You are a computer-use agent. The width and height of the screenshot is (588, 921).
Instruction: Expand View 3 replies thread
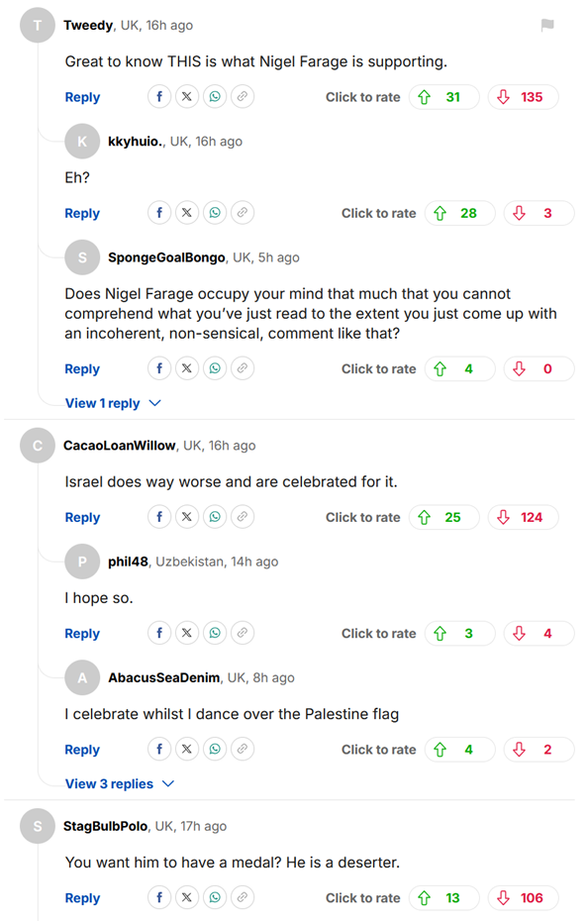point(119,784)
